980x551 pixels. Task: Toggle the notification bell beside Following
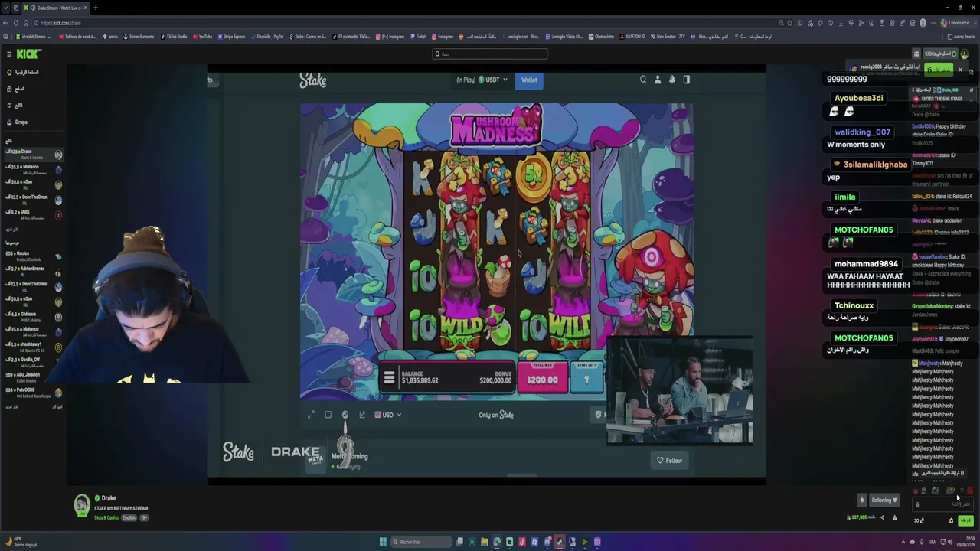(861, 500)
